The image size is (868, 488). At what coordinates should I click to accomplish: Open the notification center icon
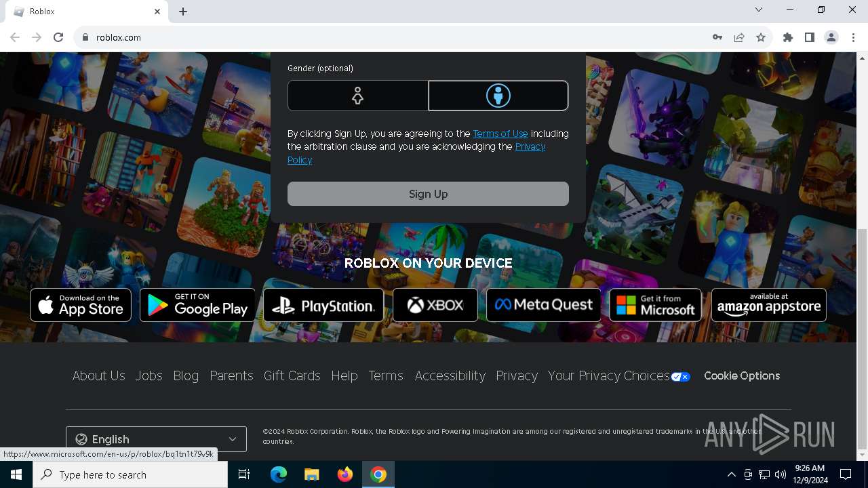(846, 474)
